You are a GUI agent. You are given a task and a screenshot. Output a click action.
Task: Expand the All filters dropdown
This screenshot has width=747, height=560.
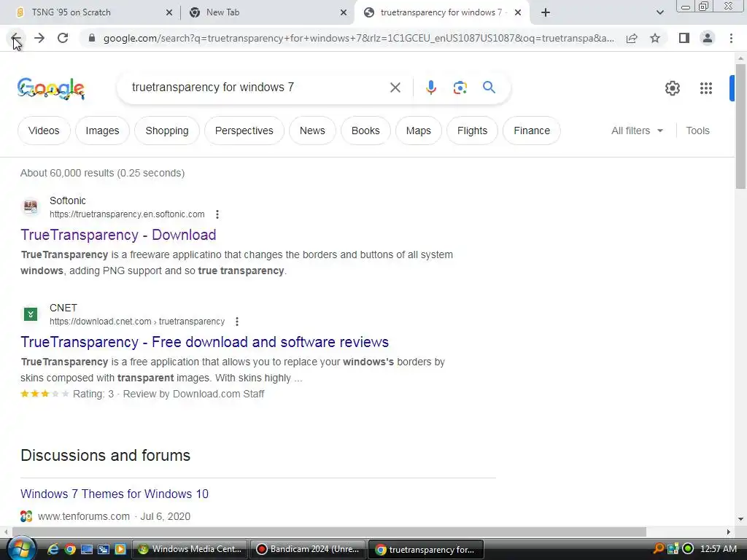[x=637, y=131]
